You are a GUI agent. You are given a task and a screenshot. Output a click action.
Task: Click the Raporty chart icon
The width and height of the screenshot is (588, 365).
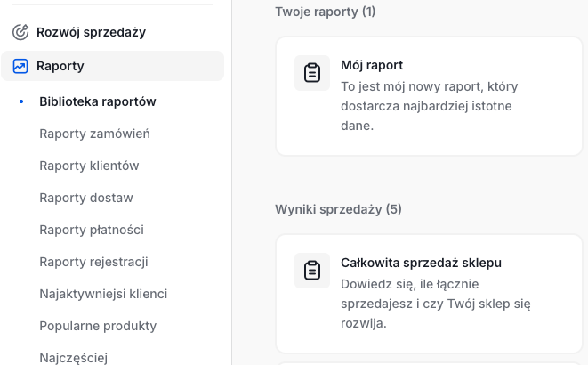20,66
